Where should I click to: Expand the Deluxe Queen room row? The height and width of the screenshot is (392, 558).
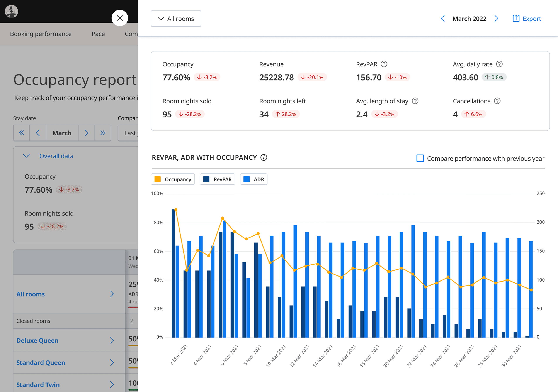[112, 340]
